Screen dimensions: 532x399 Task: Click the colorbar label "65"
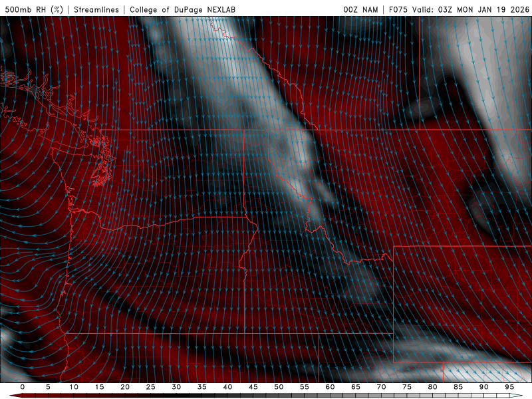(356, 387)
